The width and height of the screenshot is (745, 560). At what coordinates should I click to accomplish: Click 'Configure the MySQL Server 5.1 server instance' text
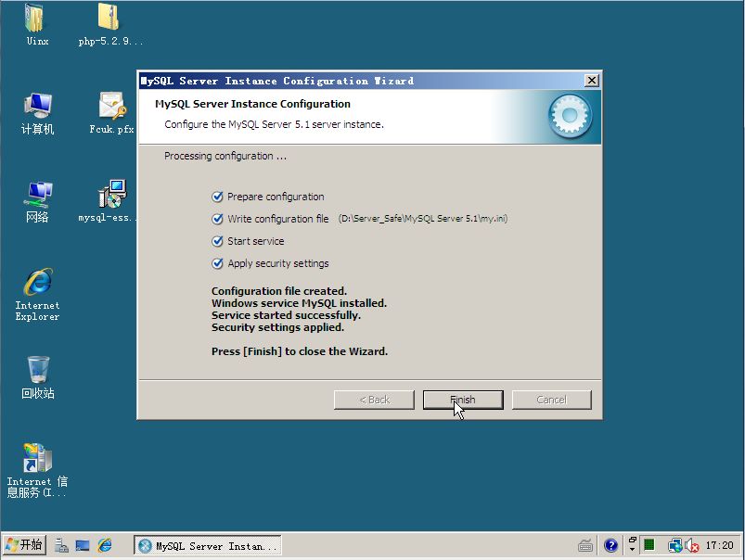(x=274, y=124)
